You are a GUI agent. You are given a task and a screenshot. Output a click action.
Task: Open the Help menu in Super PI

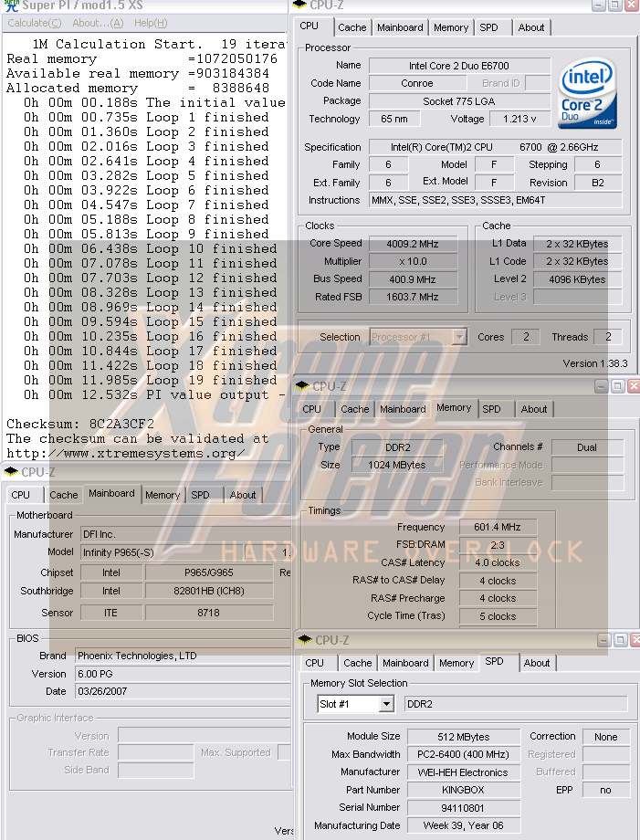click(x=151, y=23)
